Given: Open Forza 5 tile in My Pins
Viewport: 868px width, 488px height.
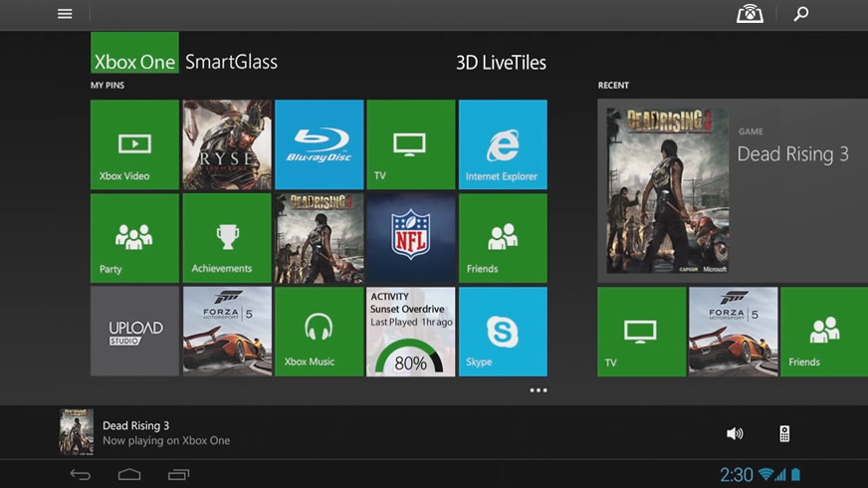Looking at the screenshot, I should coord(227,332).
